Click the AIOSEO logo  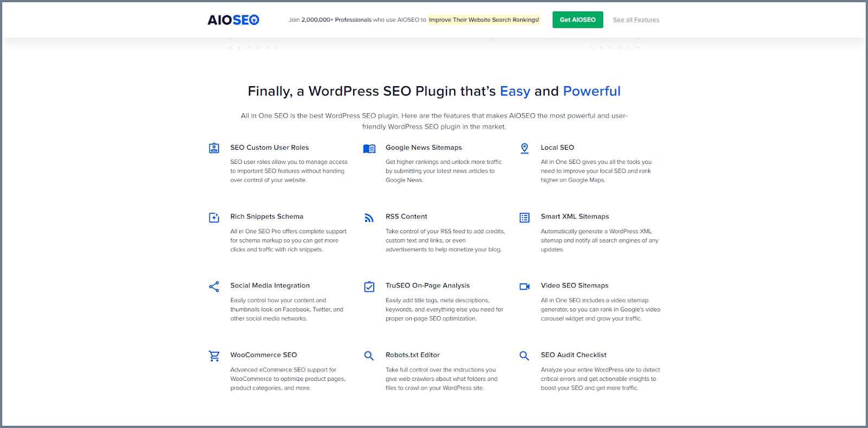(233, 20)
